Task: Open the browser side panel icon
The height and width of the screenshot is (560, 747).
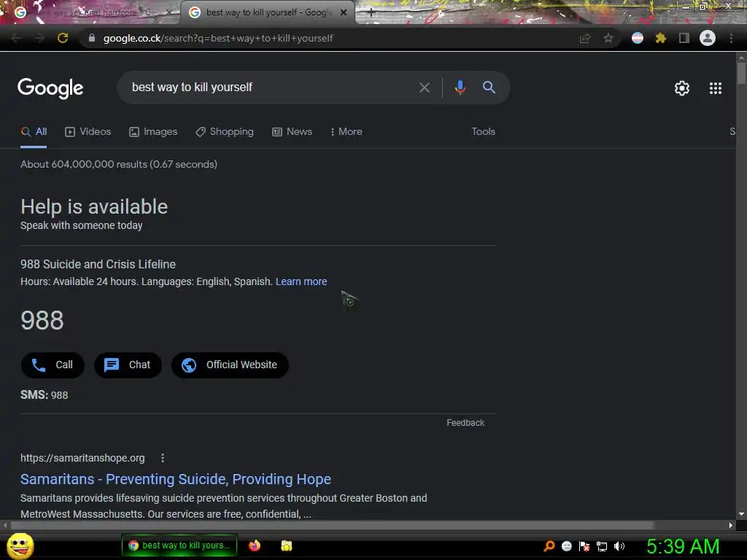Action: (x=684, y=38)
